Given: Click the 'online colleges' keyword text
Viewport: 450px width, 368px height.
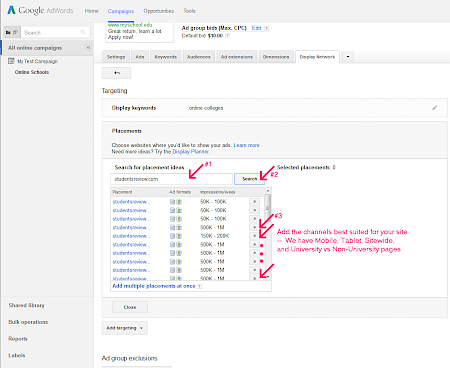Looking at the screenshot, I should click(x=206, y=108).
